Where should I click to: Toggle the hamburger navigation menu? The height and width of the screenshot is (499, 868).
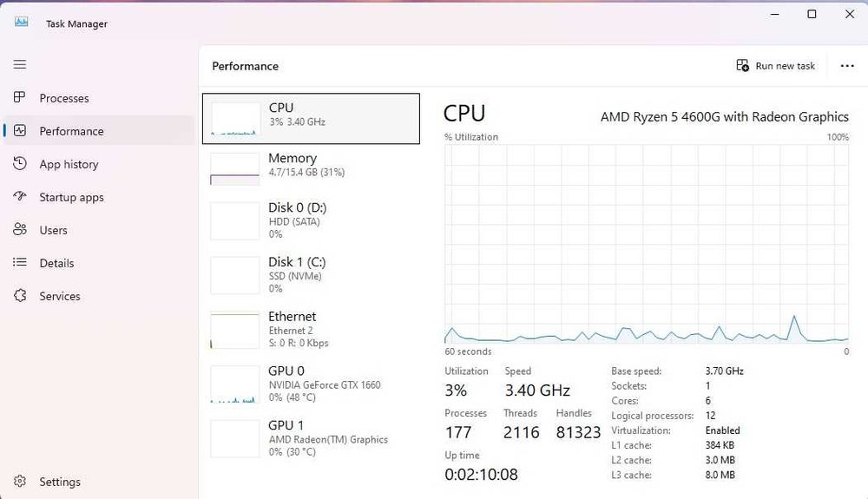pos(20,65)
